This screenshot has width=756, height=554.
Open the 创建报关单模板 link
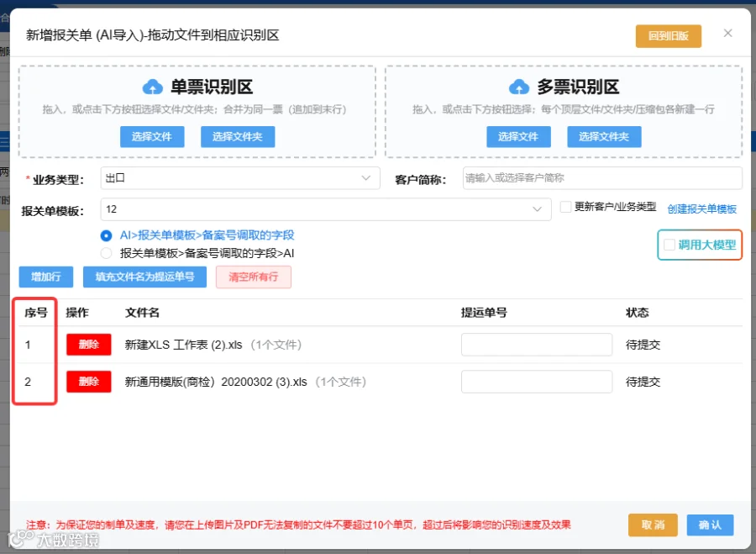click(701, 209)
